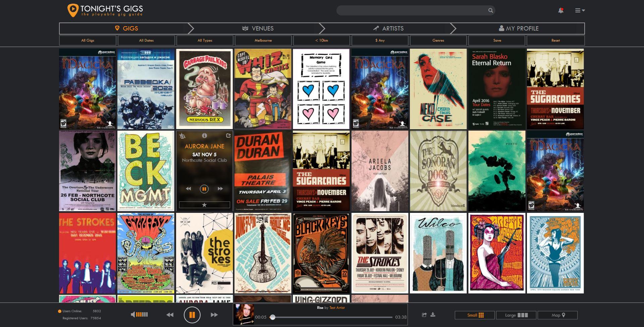
Task: Click the download icon in player bar
Action: [x=433, y=315]
